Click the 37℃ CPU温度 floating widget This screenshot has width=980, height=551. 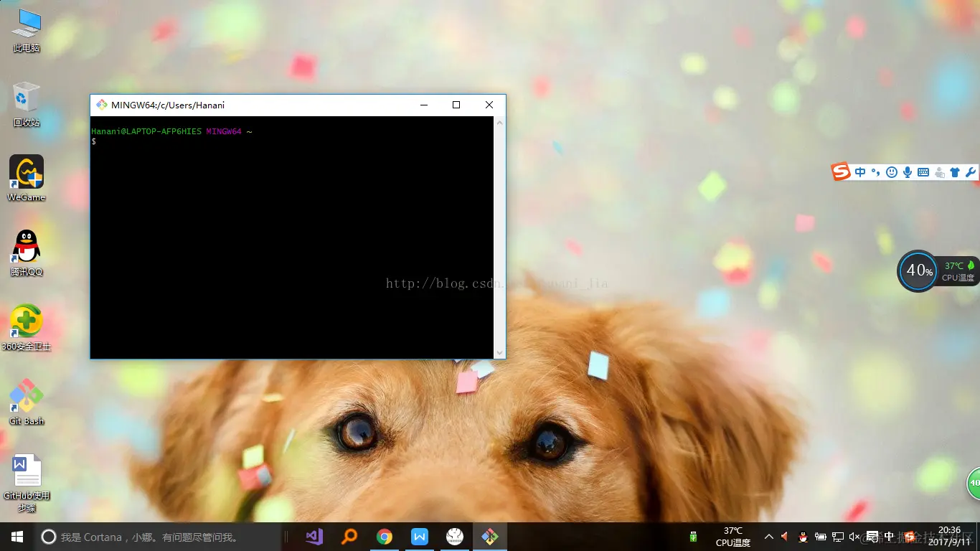958,271
